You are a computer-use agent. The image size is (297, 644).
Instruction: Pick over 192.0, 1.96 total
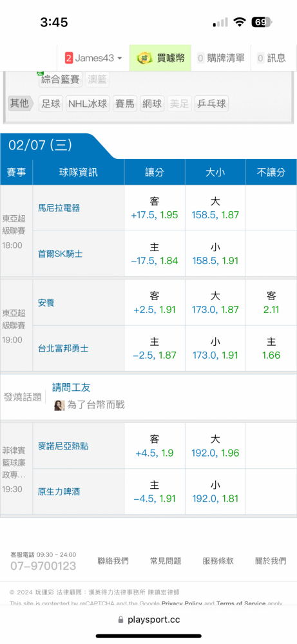(215, 446)
